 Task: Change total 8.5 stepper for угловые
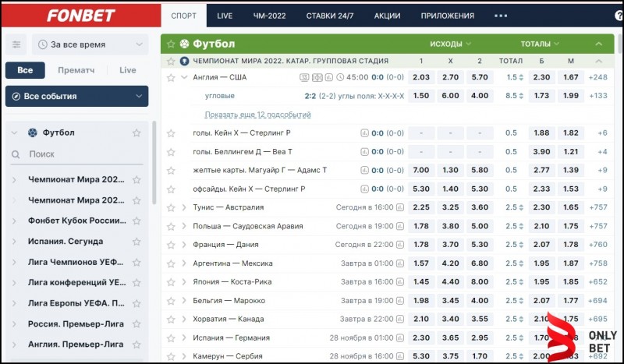pyautogui.click(x=521, y=96)
